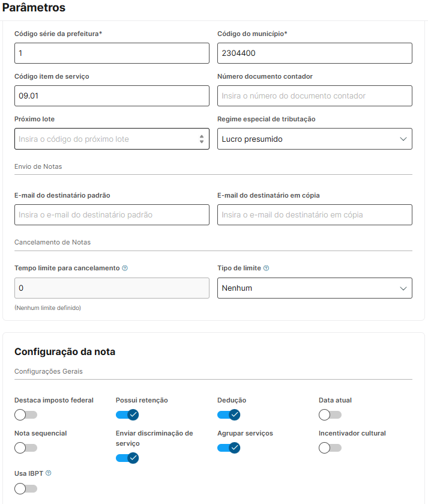Disable the Possui retenção toggle
Image resolution: width=428 pixels, height=504 pixels.
click(127, 414)
